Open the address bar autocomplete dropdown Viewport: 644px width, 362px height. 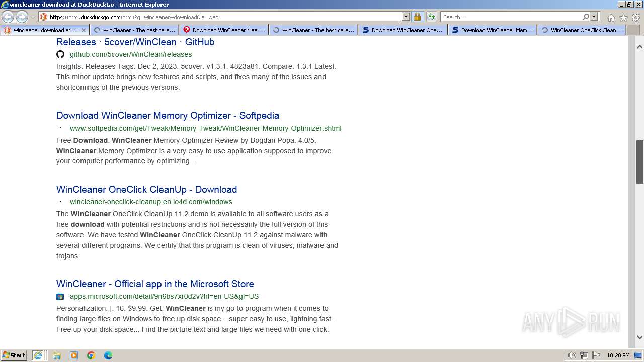pyautogui.click(x=406, y=17)
